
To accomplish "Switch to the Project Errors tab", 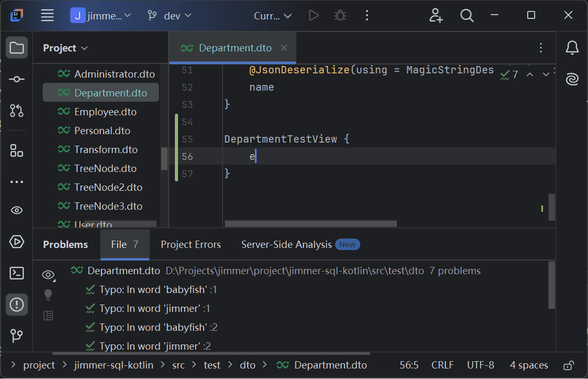I will pos(191,245).
